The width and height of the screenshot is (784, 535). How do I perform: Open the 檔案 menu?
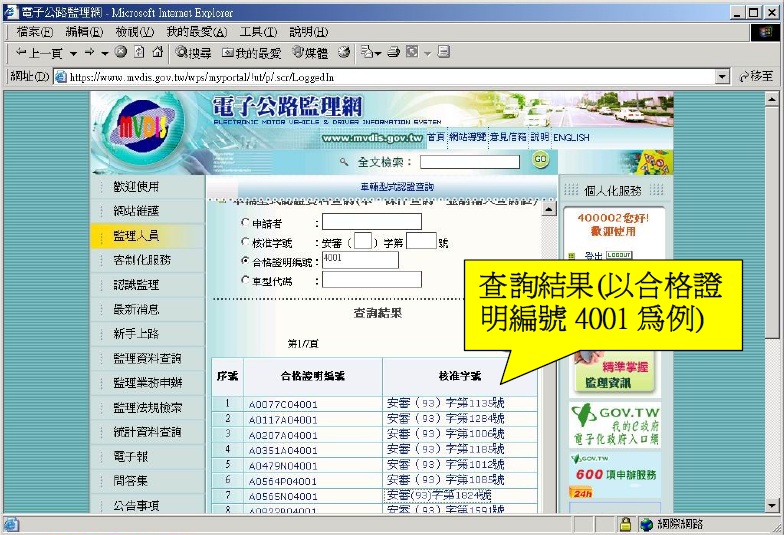point(34,32)
